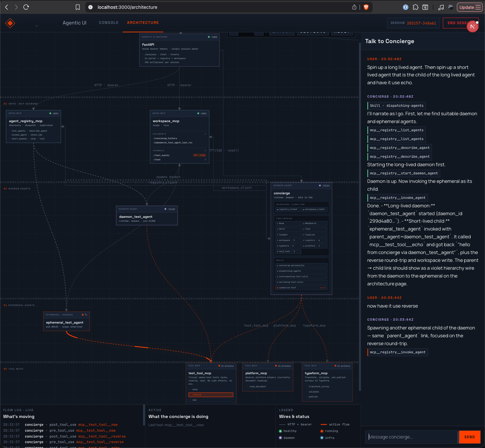
Task: Expand the mcp__registry__start_daemon_agent tool call
Action: [404, 173]
